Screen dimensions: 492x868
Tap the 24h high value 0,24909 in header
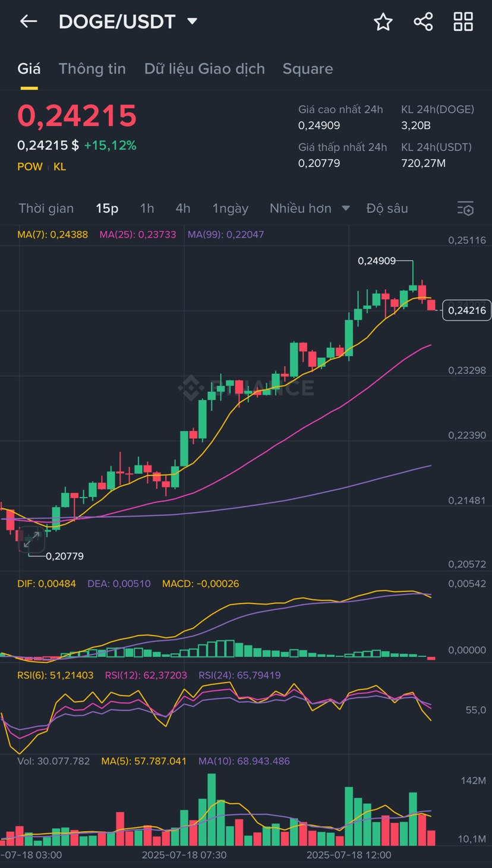point(319,125)
